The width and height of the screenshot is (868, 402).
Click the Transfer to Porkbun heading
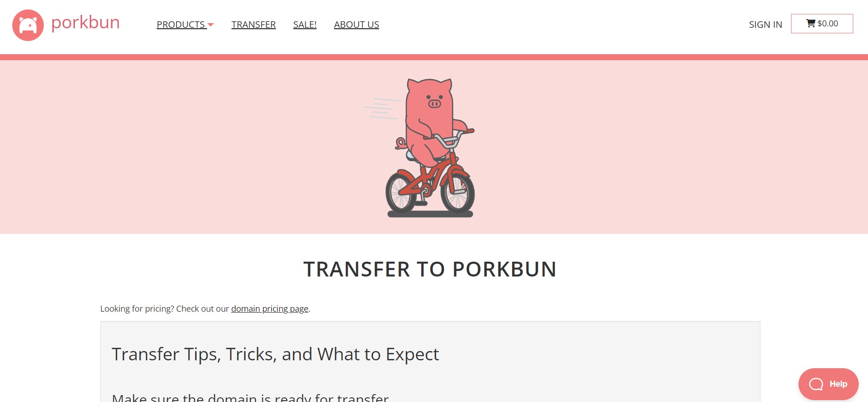tap(430, 270)
